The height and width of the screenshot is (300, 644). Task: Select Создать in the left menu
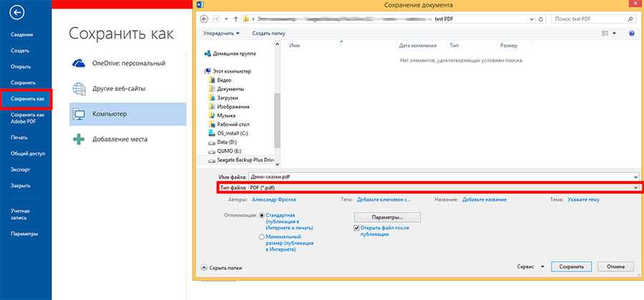tap(20, 51)
